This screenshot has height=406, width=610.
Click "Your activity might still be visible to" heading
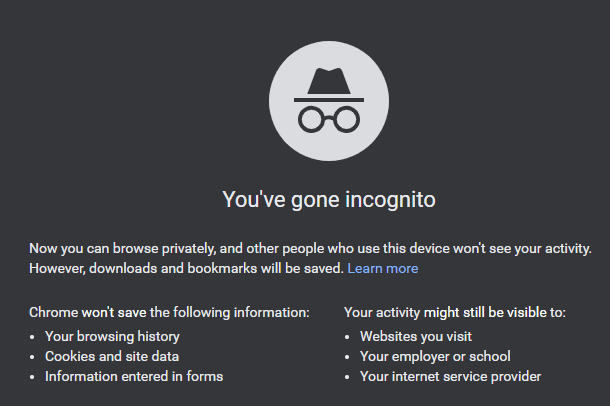(455, 312)
